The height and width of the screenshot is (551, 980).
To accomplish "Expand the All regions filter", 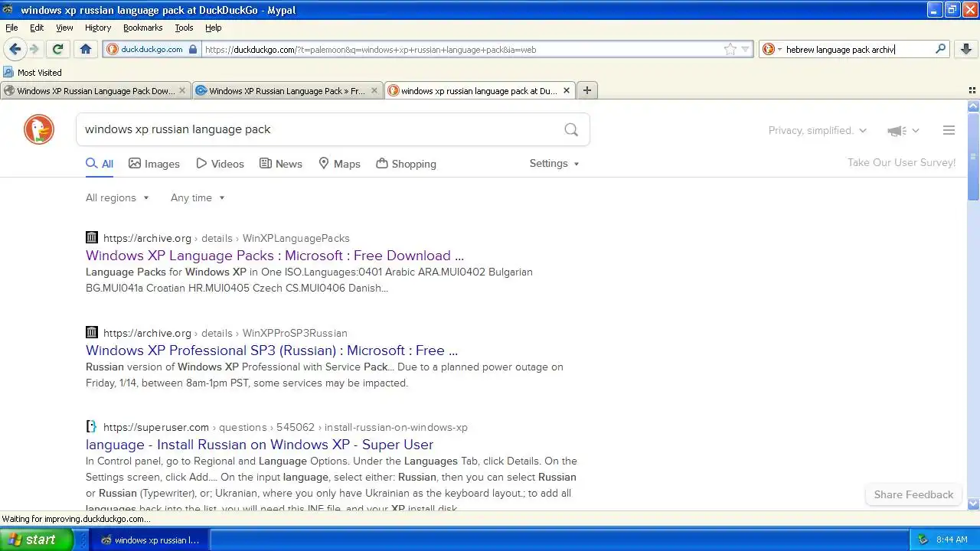I will [117, 198].
